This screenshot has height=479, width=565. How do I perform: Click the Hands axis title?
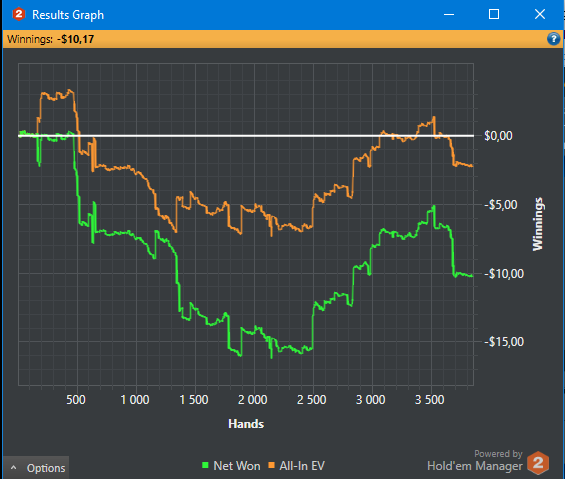point(246,424)
